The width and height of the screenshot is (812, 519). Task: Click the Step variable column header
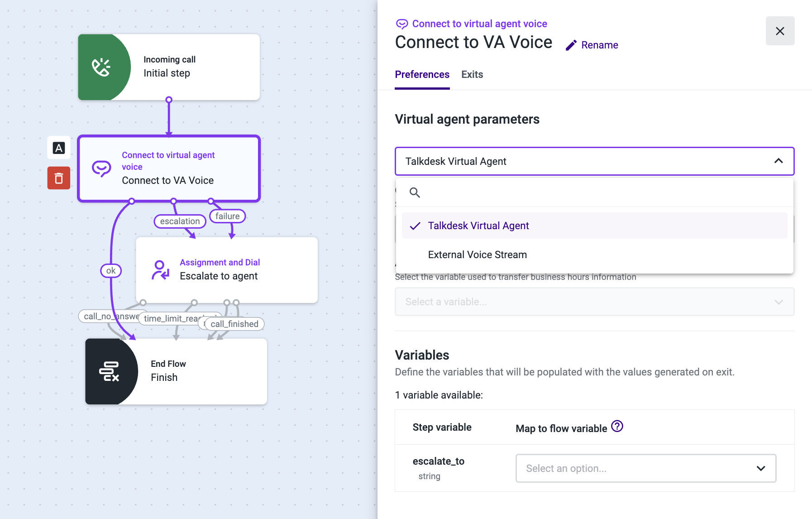(x=442, y=427)
